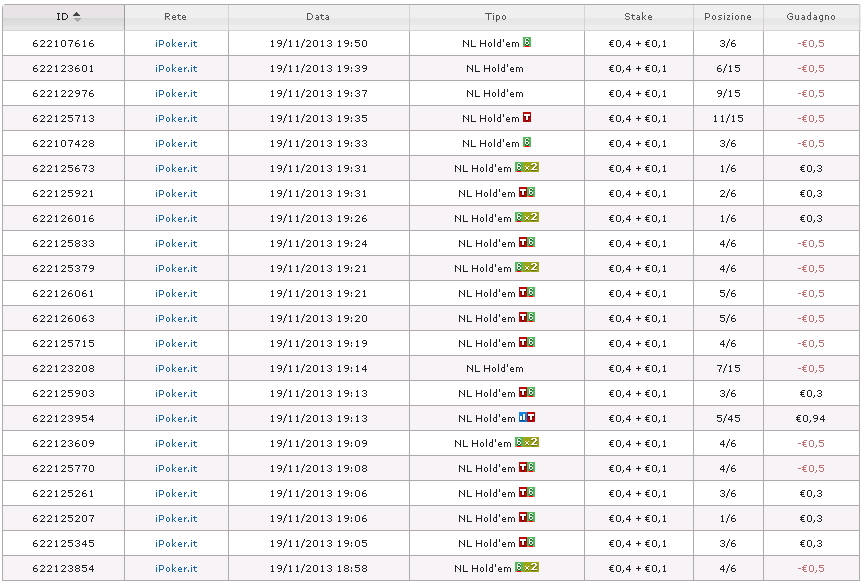Viewport: 861px width, 581px height.
Task: Click the ID column header
Action: (63, 17)
